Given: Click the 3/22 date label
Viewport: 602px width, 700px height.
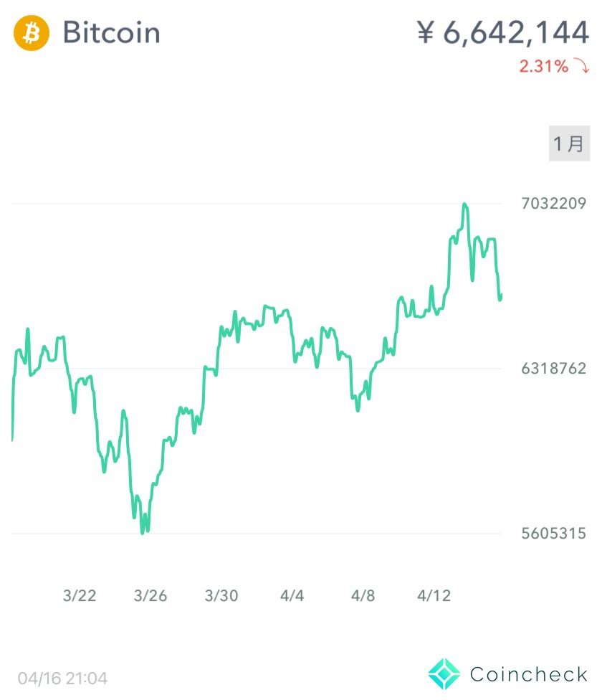Looking at the screenshot, I should tap(80, 595).
